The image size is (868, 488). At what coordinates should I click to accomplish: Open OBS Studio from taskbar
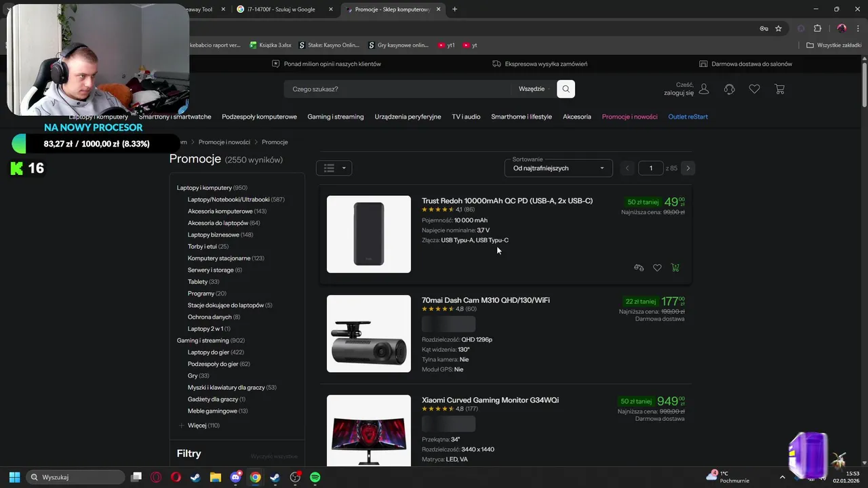click(295, 477)
